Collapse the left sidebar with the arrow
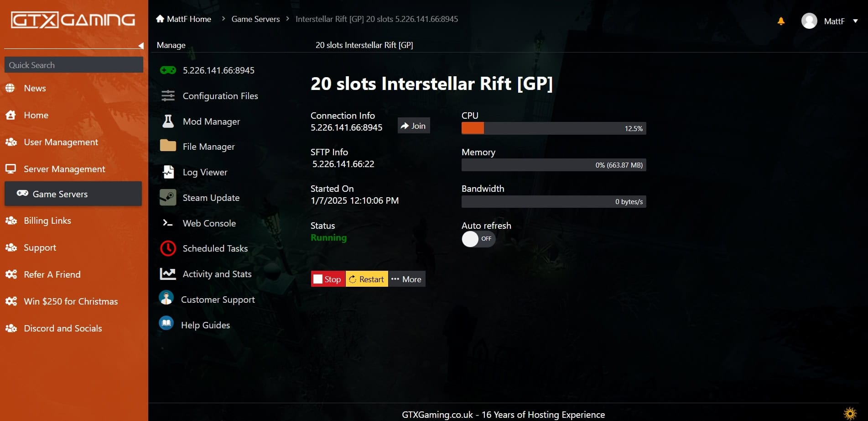The image size is (868, 421). [x=141, y=46]
